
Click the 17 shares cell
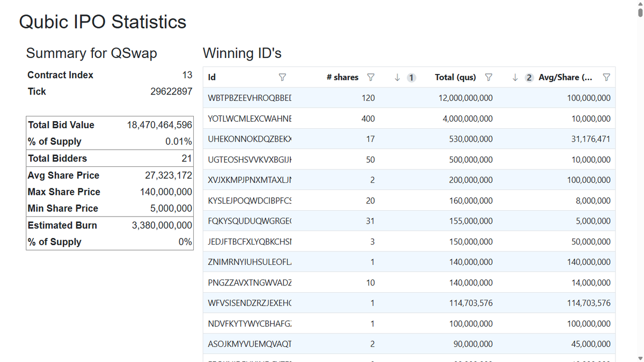pyautogui.click(x=338, y=139)
